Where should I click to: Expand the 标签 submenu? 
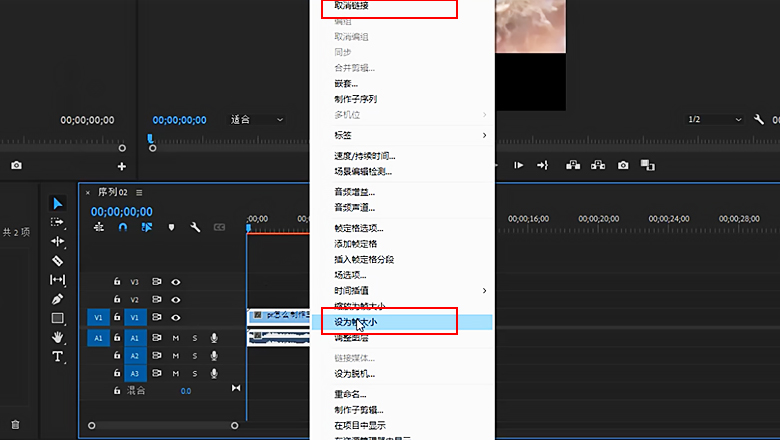402,135
